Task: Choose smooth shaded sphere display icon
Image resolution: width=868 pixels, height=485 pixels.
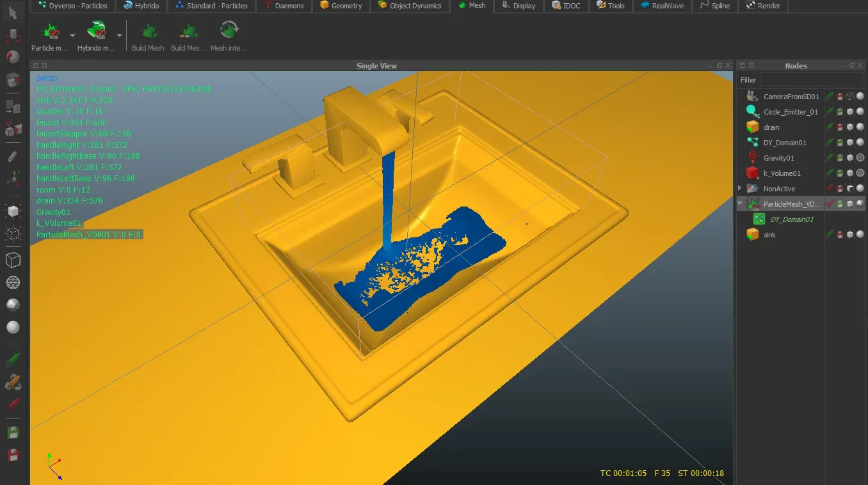Action: click(13, 327)
